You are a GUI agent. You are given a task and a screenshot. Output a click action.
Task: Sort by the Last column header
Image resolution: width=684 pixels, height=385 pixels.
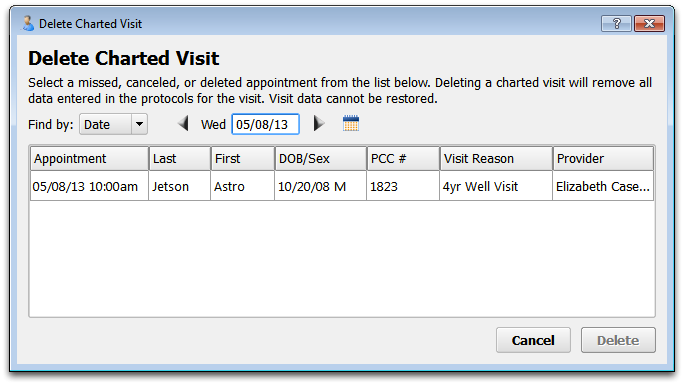(179, 159)
